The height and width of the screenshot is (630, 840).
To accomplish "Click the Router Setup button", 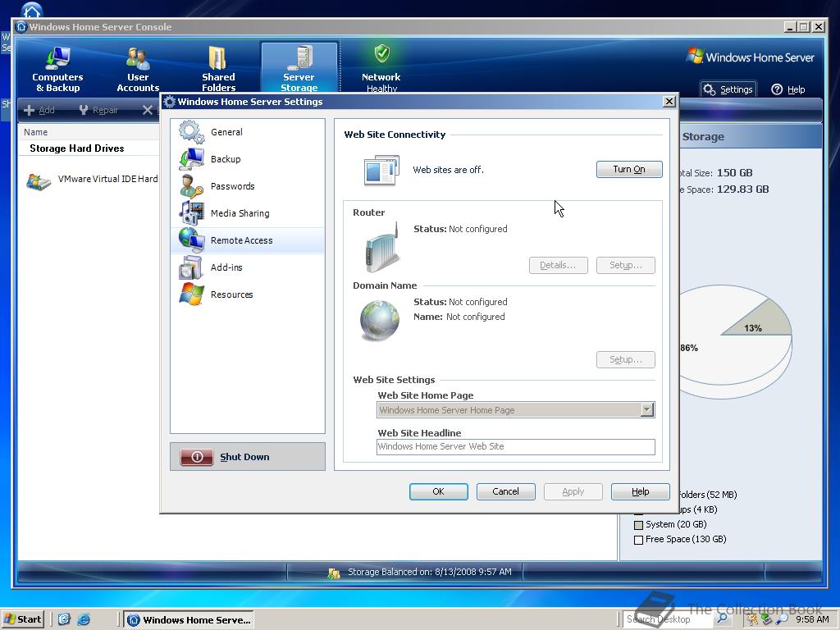I will [625, 265].
